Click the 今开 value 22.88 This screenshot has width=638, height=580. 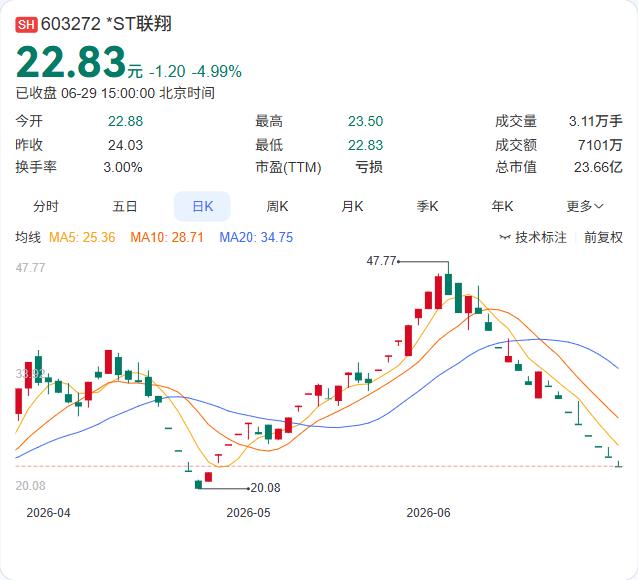click(x=125, y=121)
